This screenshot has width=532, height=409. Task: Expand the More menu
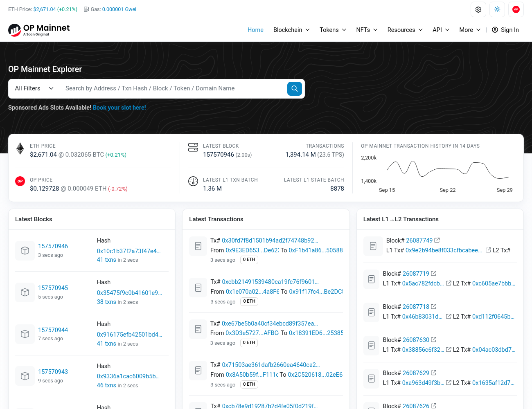tap(470, 30)
